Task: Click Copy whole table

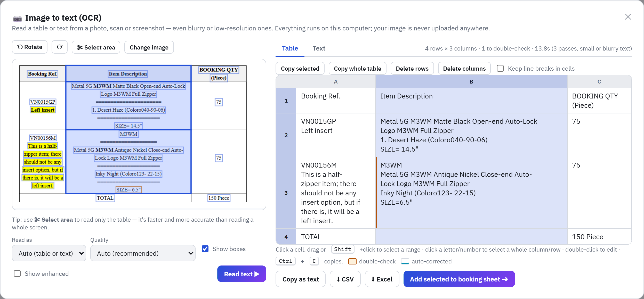Action: tap(358, 69)
